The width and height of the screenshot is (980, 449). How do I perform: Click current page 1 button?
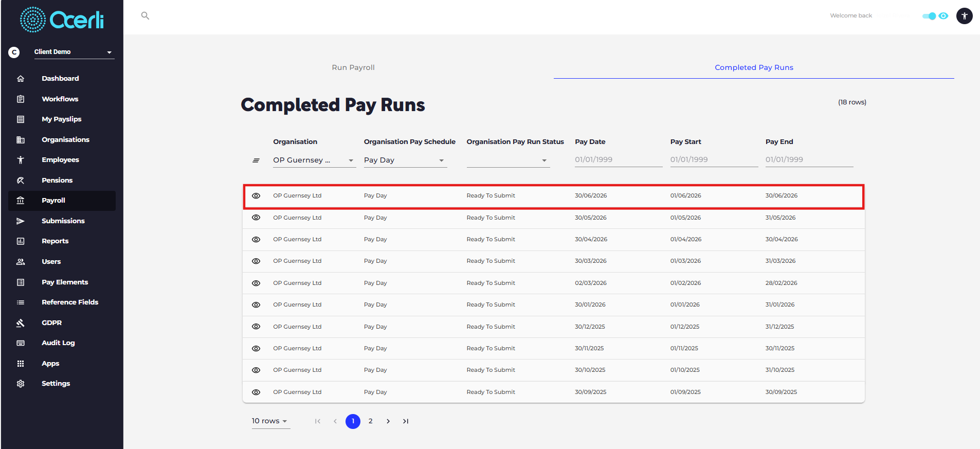(x=353, y=421)
